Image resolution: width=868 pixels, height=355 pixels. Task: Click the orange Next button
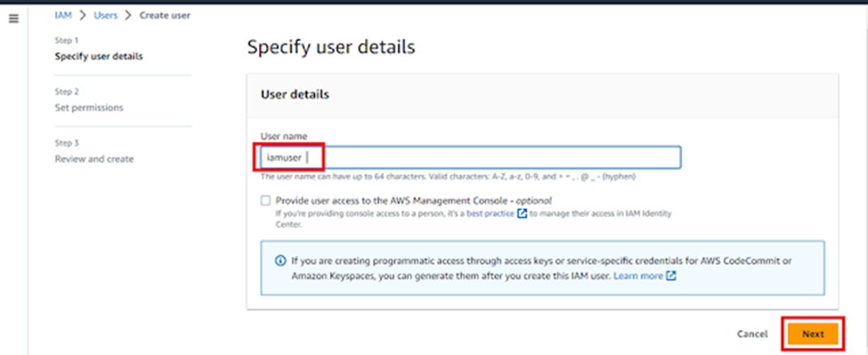coord(813,334)
